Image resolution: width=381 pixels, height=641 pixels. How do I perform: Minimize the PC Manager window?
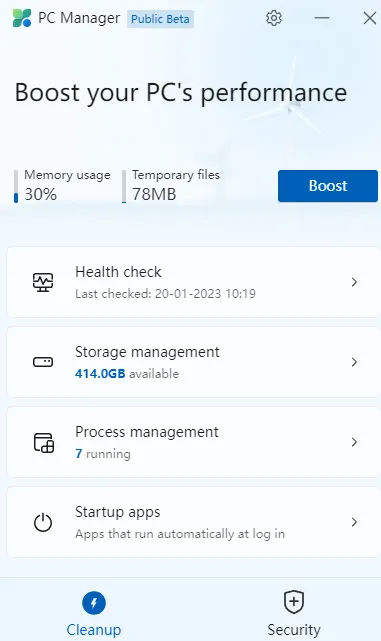tap(322, 18)
